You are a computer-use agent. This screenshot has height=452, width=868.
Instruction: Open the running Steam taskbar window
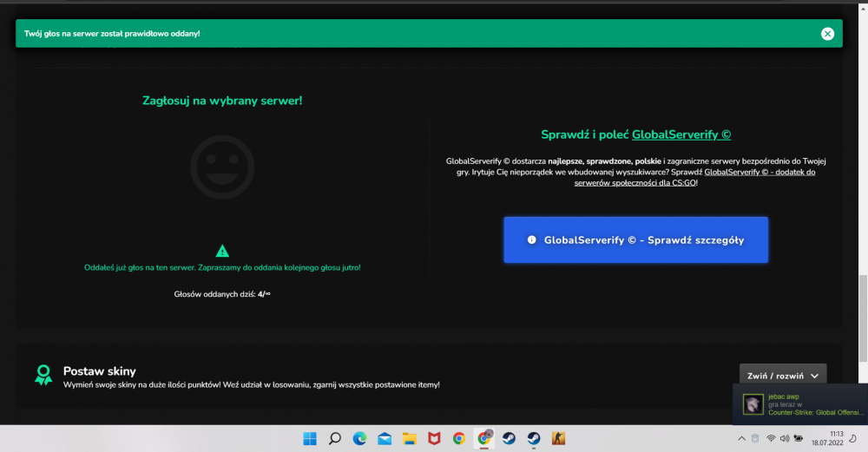(534, 439)
